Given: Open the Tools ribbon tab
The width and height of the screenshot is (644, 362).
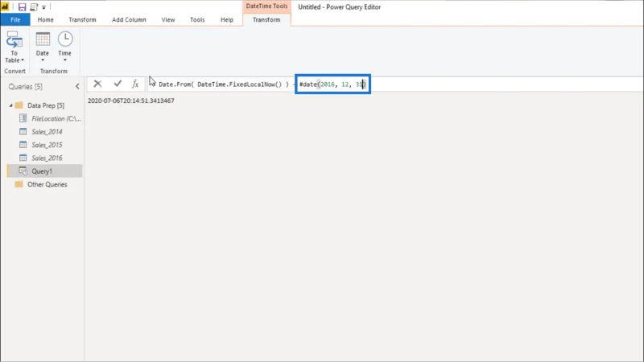Looking at the screenshot, I should click(x=197, y=19).
